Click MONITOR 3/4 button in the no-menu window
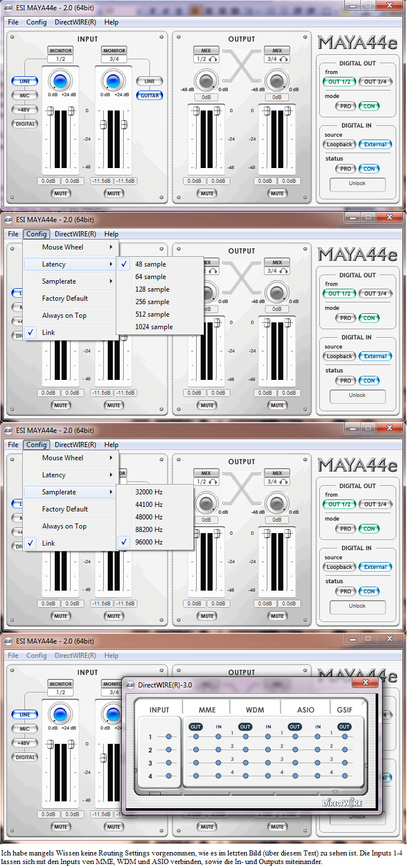This screenshot has height=868, width=407. tap(113, 51)
